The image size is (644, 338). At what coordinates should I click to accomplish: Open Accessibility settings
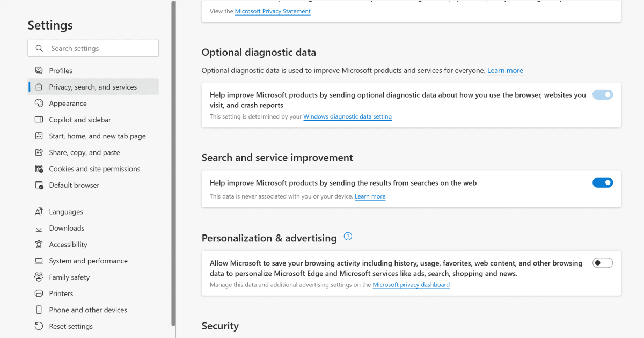coord(93,245)
